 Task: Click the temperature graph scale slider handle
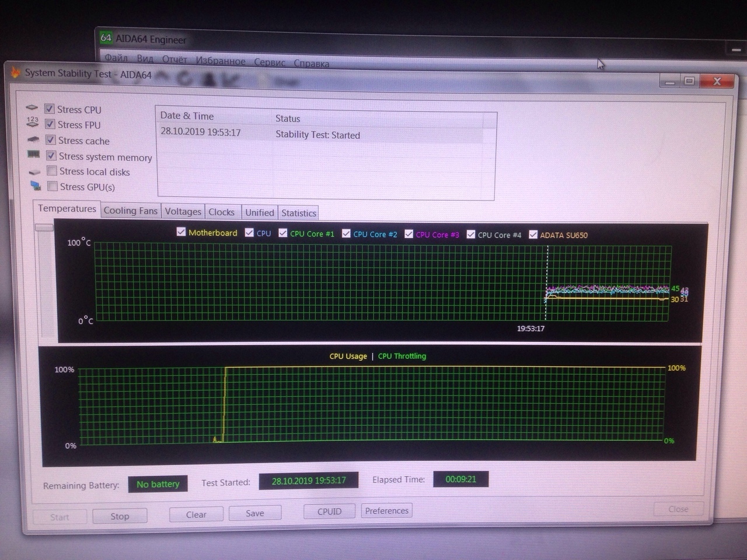(x=44, y=227)
